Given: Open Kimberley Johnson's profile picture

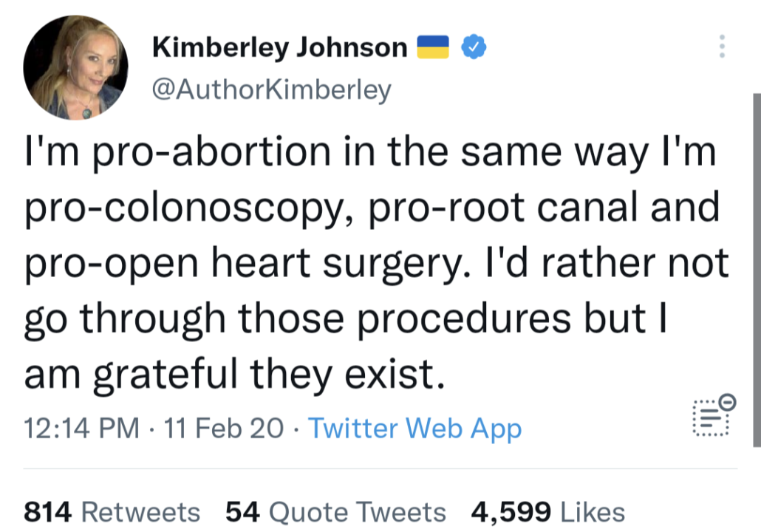Looking at the screenshot, I should [x=75, y=67].
